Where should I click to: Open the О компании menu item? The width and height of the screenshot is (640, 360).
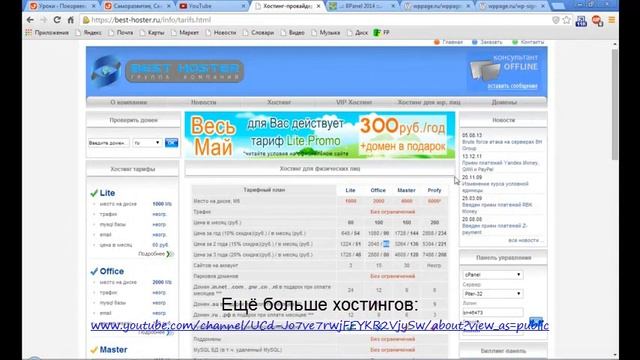point(129,102)
